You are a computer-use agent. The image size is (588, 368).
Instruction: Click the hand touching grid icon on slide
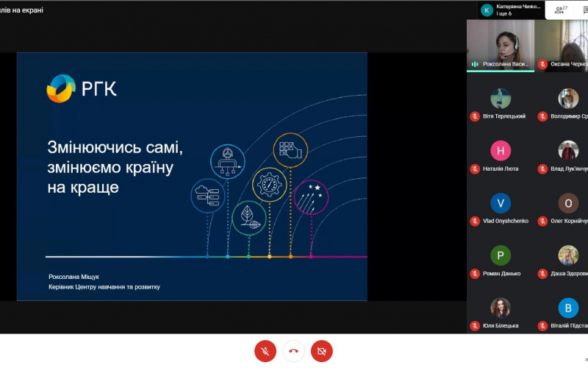[x=290, y=150]
